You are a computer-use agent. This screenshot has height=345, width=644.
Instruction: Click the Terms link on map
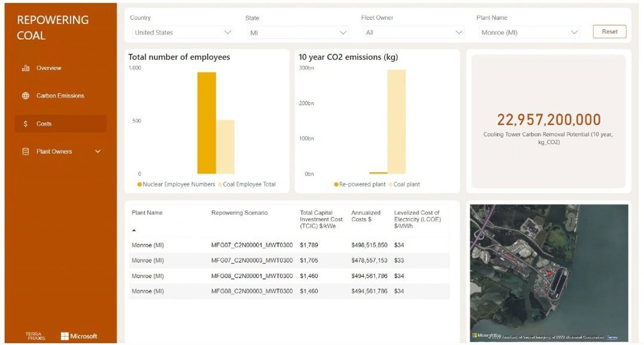coord(612,337)
